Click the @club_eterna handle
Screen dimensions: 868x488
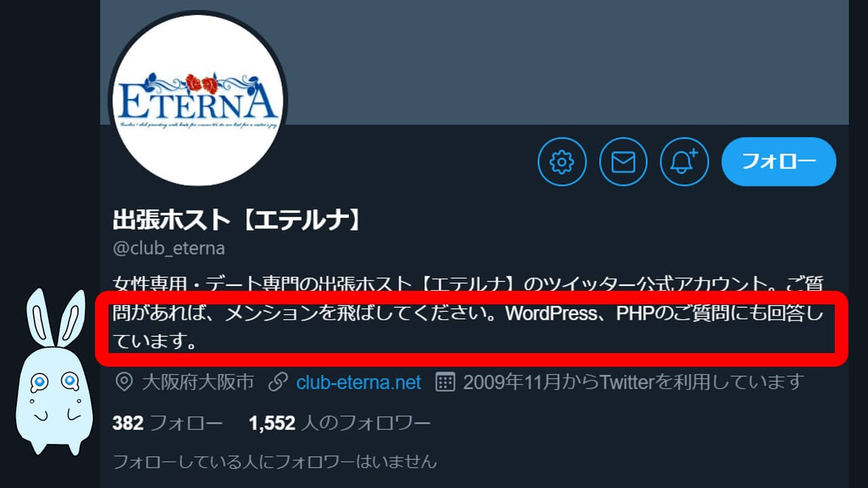(x=169, y=248)
